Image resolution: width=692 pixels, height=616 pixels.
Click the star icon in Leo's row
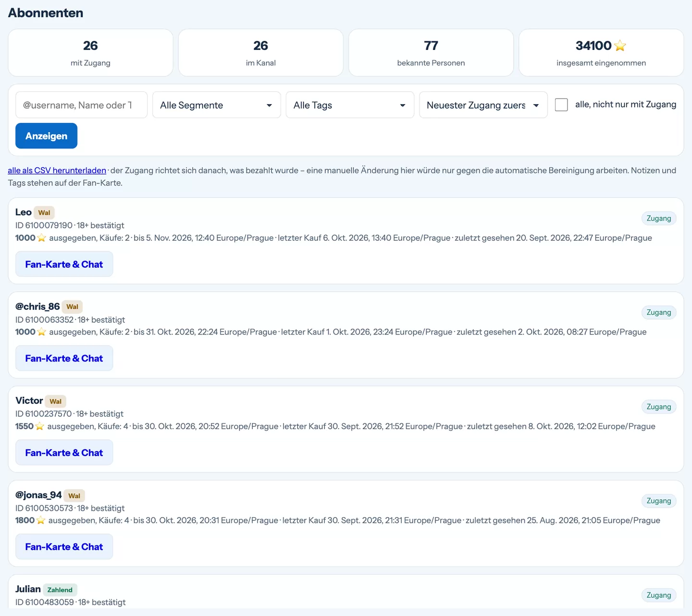(42, 238)
